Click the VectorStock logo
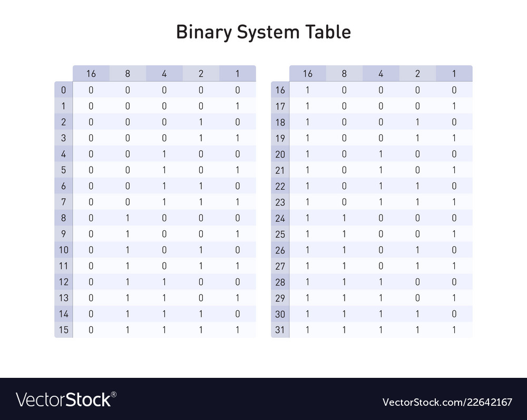Screen dimensions: 527x420 click(64, 399)
